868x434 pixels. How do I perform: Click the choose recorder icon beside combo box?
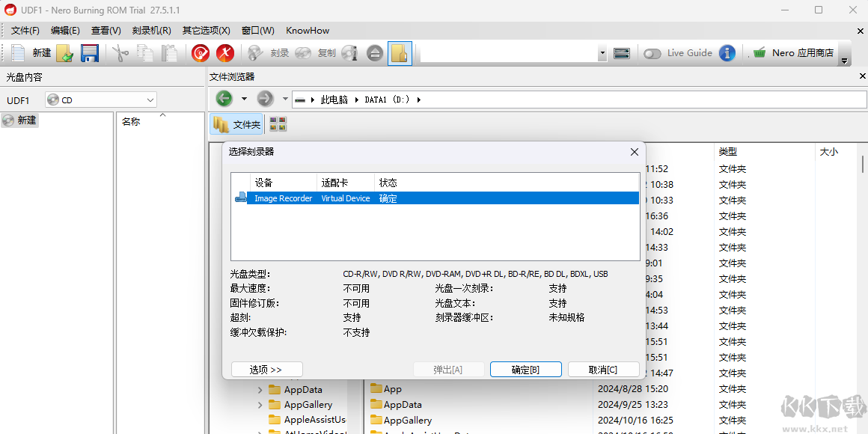pos(622,53)
